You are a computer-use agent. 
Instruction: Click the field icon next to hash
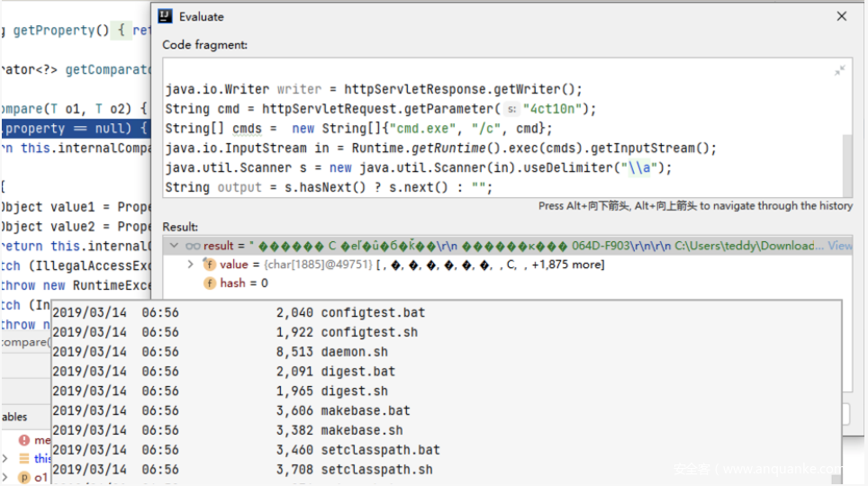pyautogui.click(x=209, y=283)
